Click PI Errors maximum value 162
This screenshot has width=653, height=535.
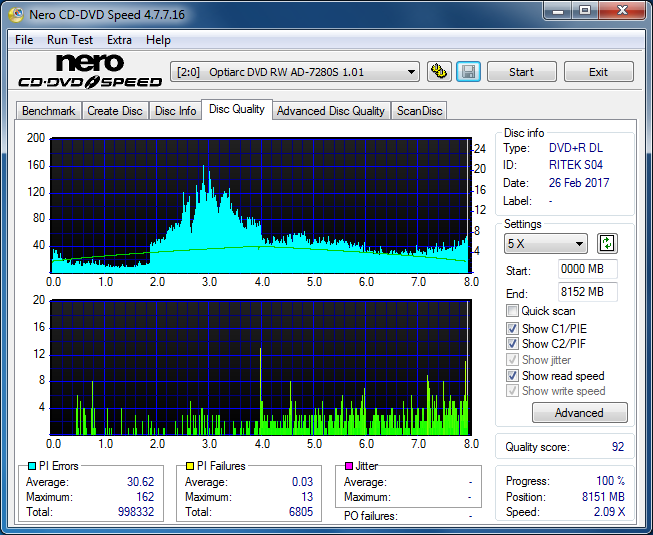145,497
